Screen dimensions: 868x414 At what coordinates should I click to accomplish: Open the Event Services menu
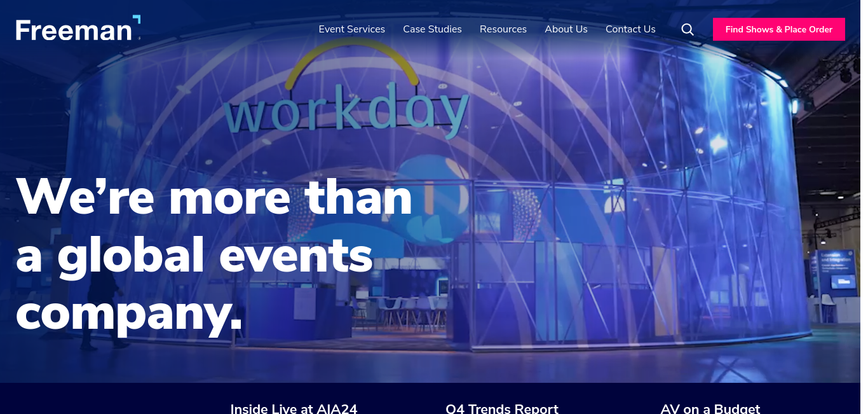click(351, 29)
